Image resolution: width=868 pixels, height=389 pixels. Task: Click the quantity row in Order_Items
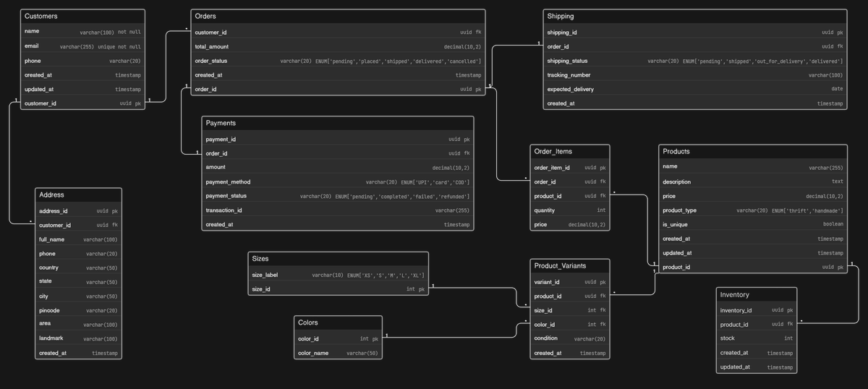570,210
